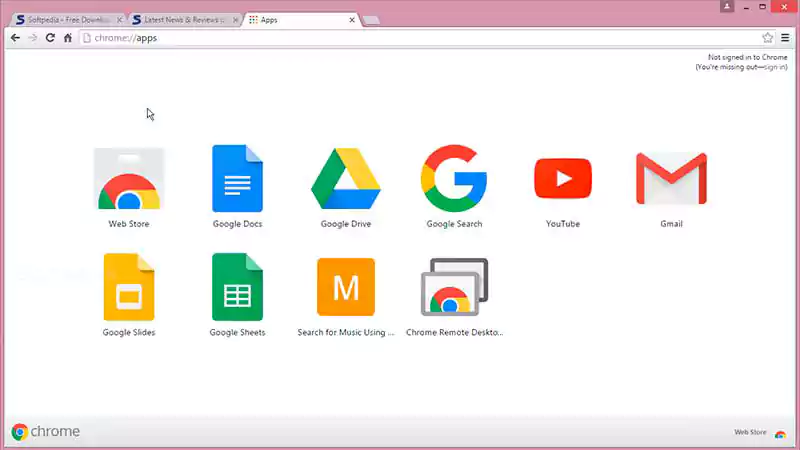Click the Chrome Remote Deskto... label
The height and width of the screenshot is (450, 800).
tap(455, 333)
